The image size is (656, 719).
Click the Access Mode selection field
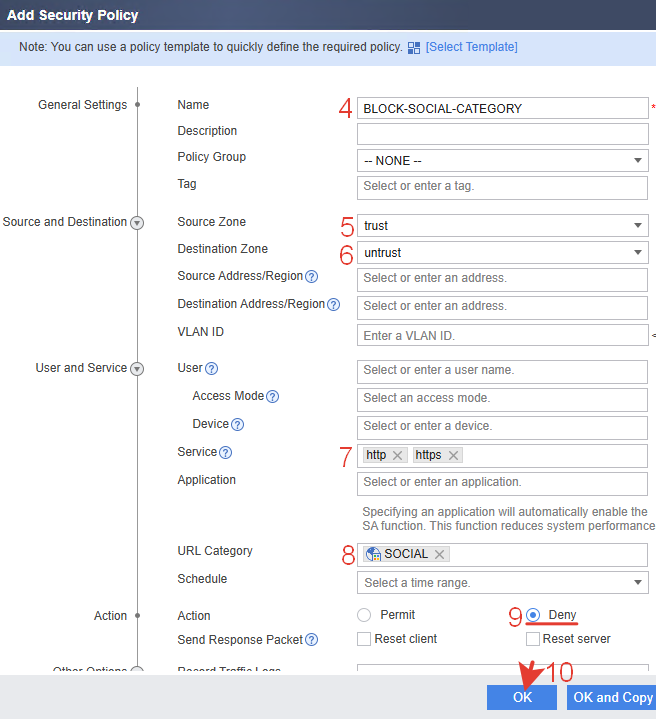click(x=502, y=400)
